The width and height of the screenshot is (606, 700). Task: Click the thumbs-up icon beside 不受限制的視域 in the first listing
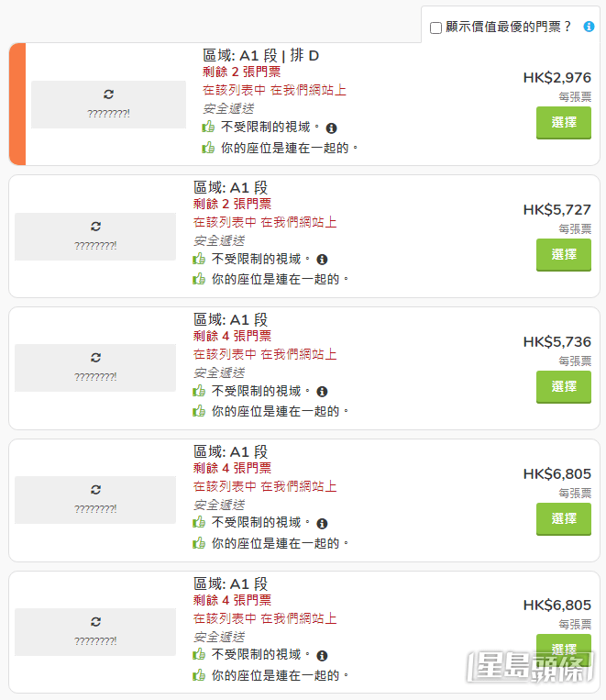coord(208,127)
